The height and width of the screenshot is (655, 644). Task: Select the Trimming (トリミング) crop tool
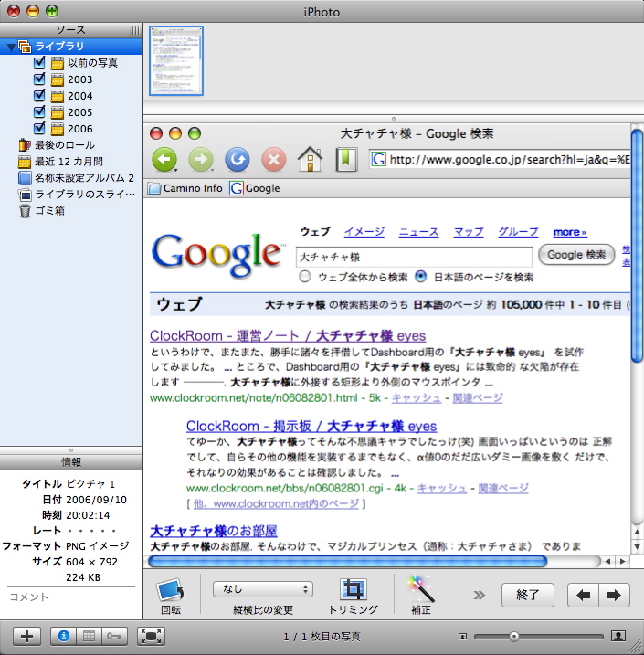click(x=354, y=589)
